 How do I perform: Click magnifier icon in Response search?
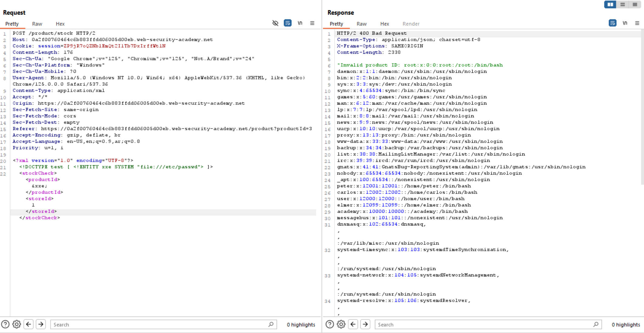(x=596, y=324)
